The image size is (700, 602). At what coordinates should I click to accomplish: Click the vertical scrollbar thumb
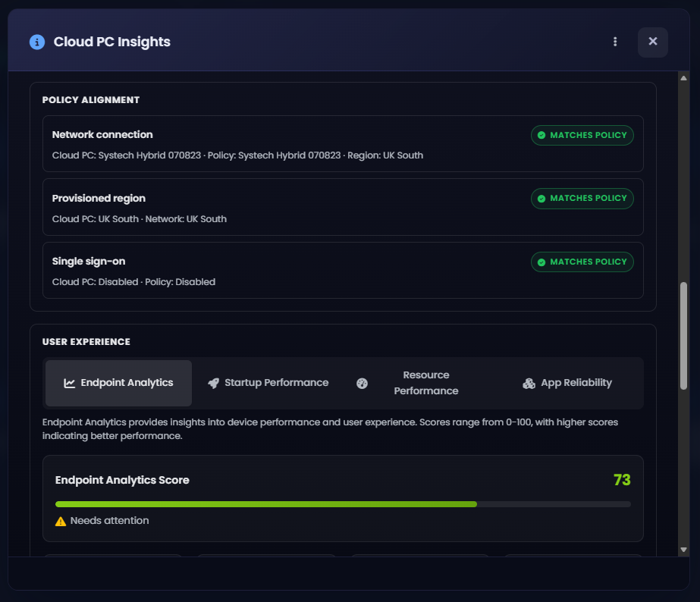(x=683, y=336)
